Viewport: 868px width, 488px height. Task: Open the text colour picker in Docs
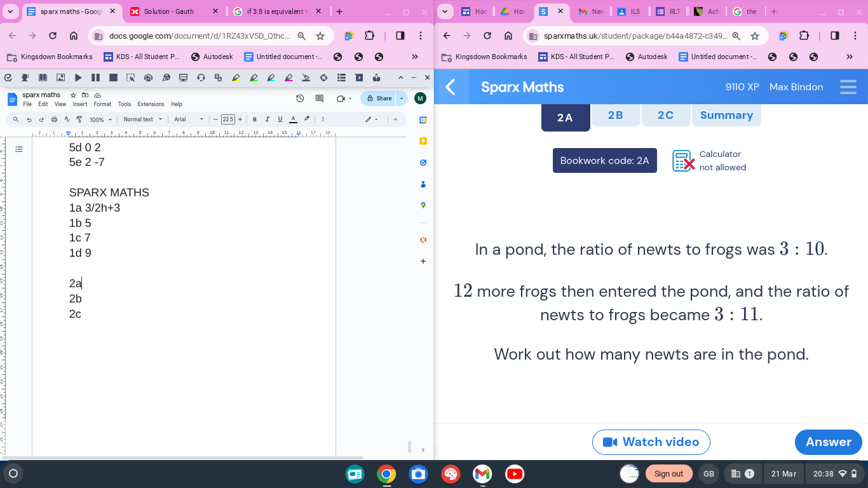[293, 119]
